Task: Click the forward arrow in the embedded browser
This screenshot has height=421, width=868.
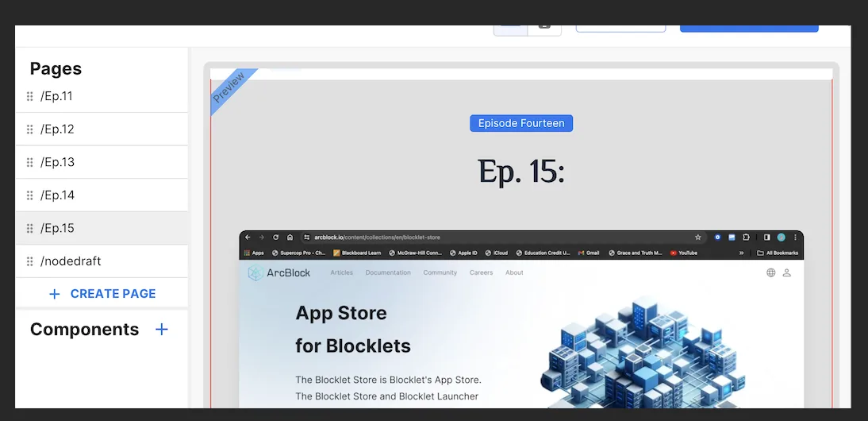Action: click(x=261, y=237)
